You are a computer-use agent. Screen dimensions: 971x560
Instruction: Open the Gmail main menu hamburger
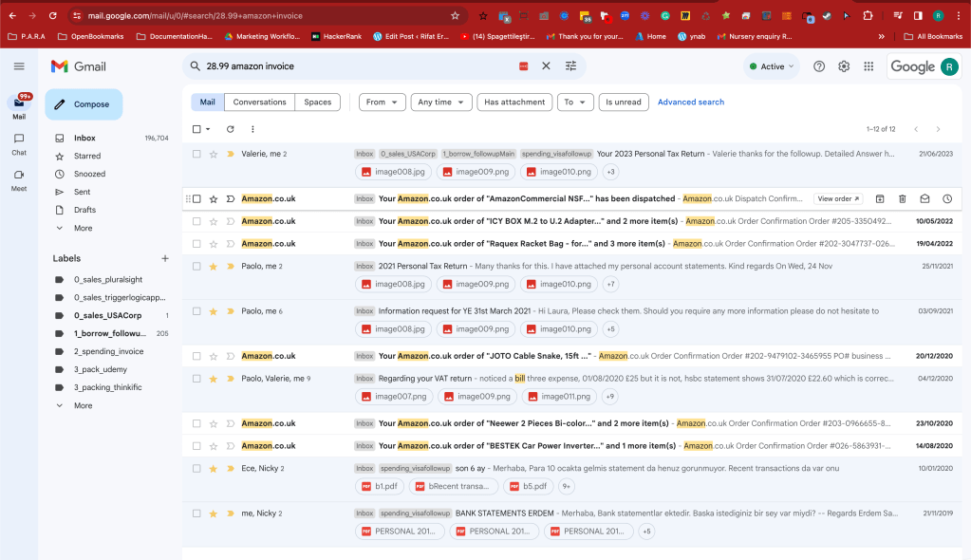click(19, 66)
